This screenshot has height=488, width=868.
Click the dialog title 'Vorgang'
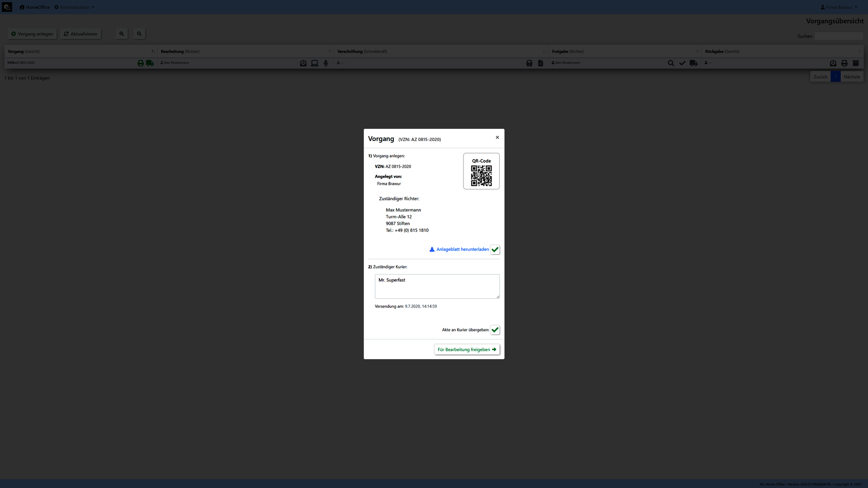pyautogui.click(x=381, y=139)
